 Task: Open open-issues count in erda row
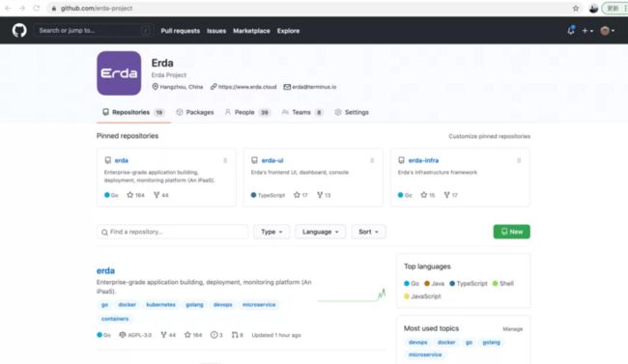coord(216,335)
